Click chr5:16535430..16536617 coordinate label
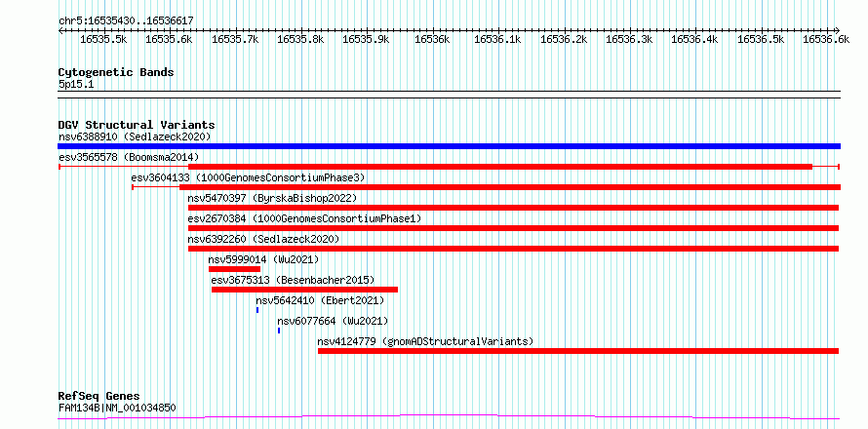Image resolution: width=868 pixels, height=429 pixels. 126,20
